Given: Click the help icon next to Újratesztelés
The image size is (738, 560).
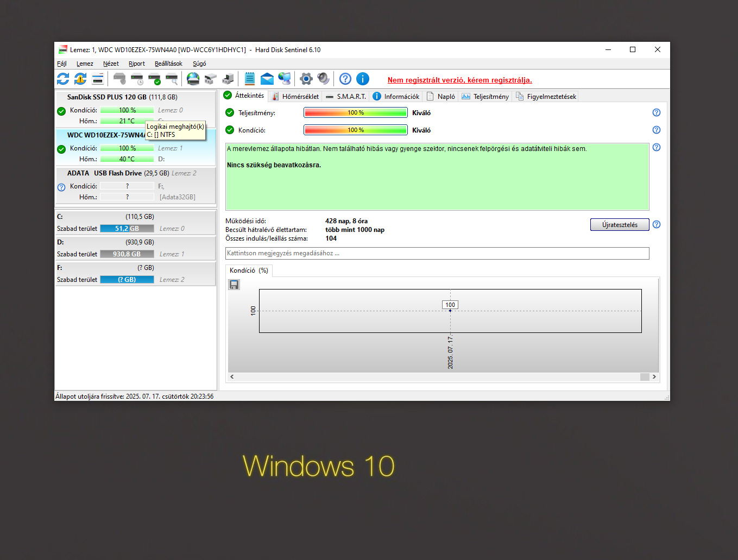Looking at the screenshot, I should 657,224.
